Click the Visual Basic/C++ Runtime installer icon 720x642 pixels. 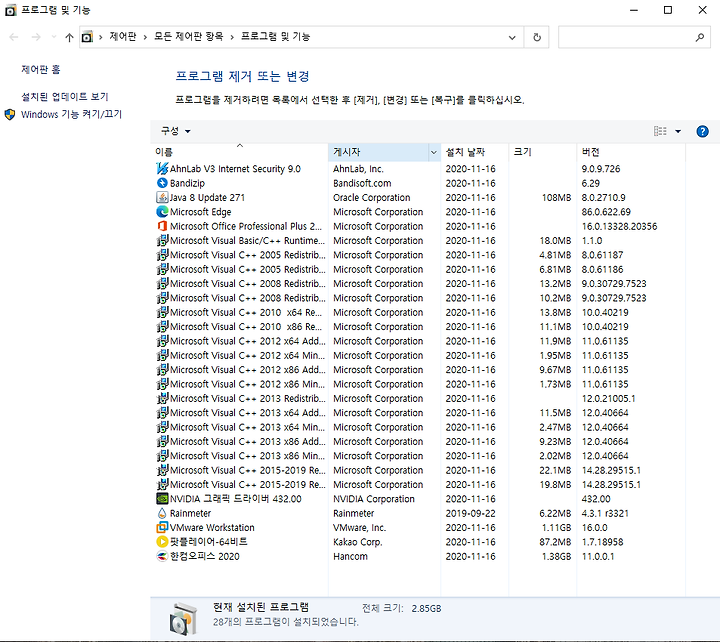162,240
